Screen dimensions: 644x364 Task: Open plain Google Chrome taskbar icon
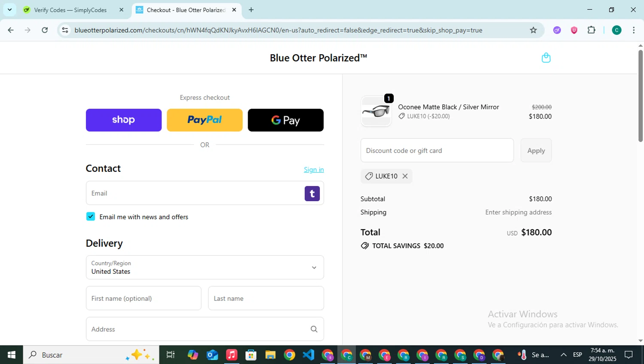coord(289,355)
